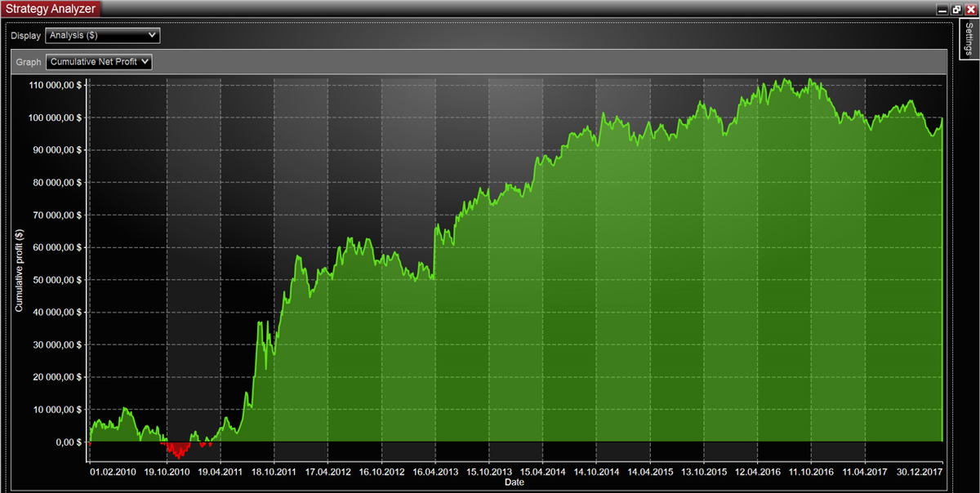Click the '14.04.2015' date label
This screenshot has height=493, width=980.
(650, 472)
